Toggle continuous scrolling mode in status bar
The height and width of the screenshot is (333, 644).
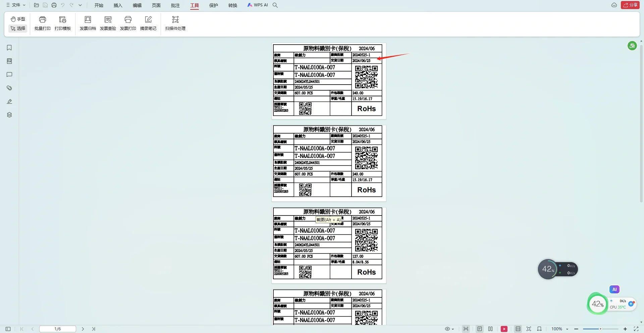[x=466, y=329]
